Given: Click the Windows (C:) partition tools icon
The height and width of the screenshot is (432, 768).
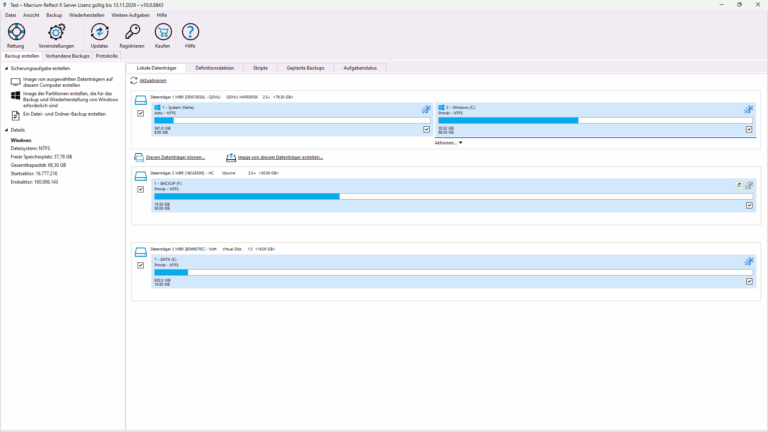Looking at the screenshot, I should (x=748, y=109).
